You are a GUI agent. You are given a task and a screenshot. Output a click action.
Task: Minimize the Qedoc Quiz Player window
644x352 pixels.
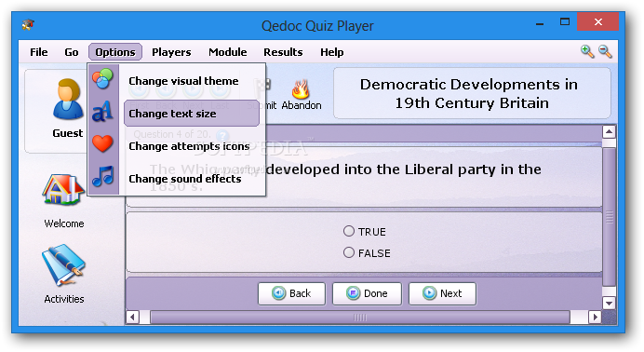pyautogui.click(x=540, y=24)
